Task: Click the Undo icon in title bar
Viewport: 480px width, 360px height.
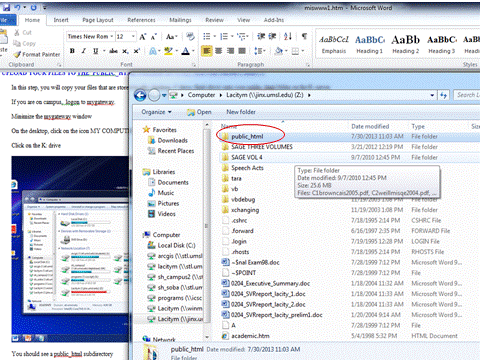Action: [17, 7]
